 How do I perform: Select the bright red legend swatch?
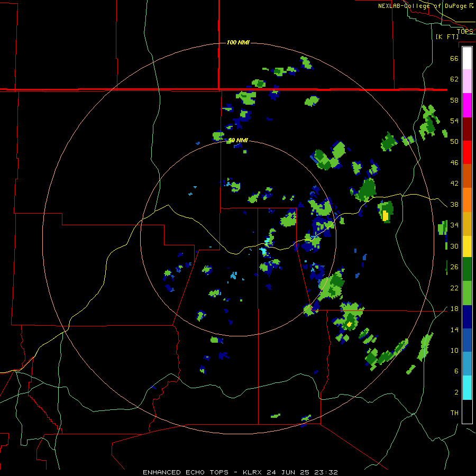coord(467,152)
